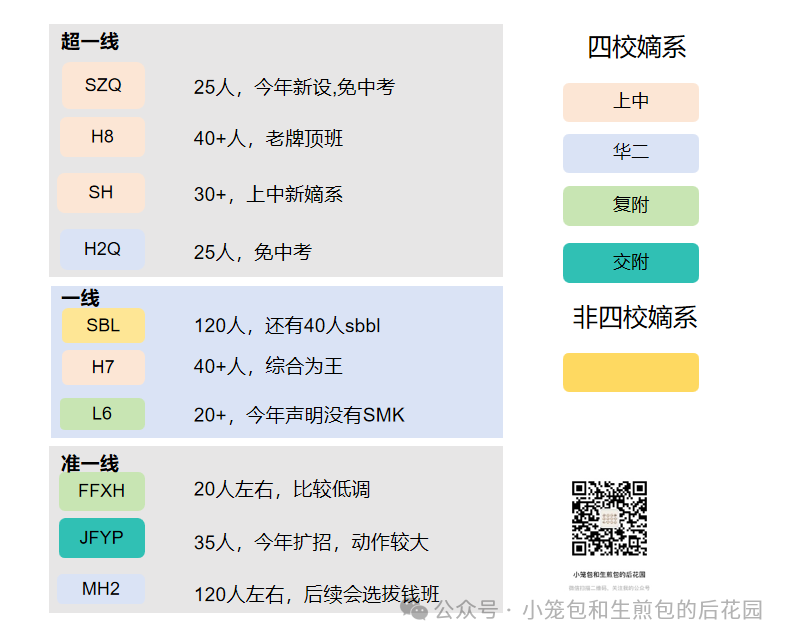Click the 超一线 heading
787x640 pixels.
[x=90, y=42]
